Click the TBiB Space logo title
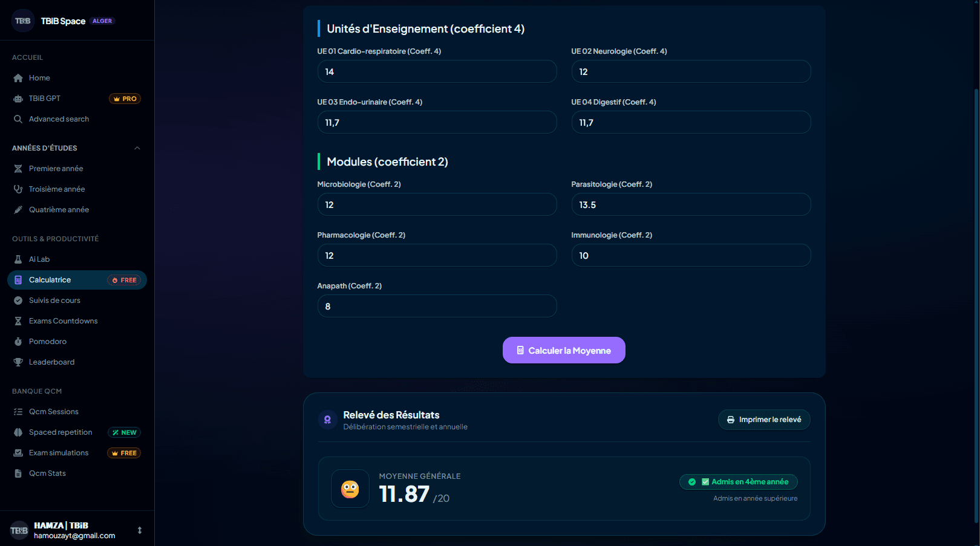 tap(63, 21)
